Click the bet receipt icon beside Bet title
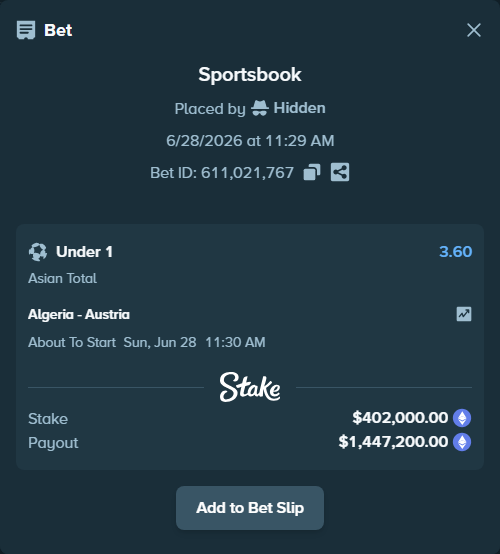The image size is (500, 554). (x=26, y=30)
